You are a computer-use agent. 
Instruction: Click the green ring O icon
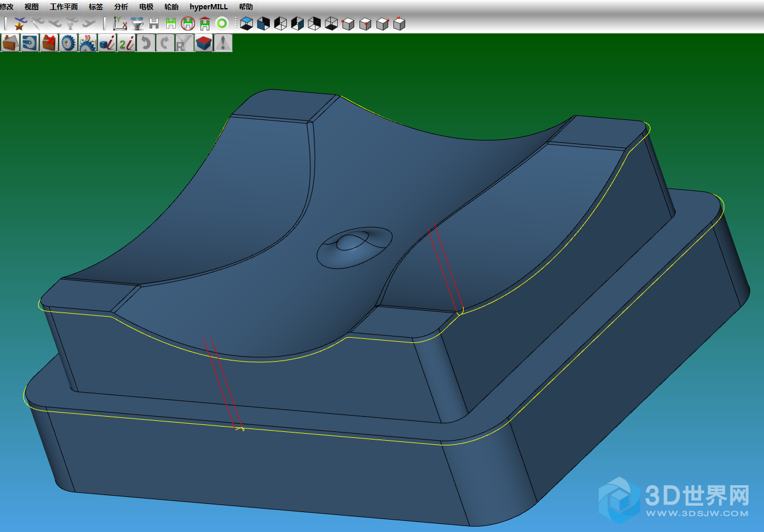tap(222, 23)
